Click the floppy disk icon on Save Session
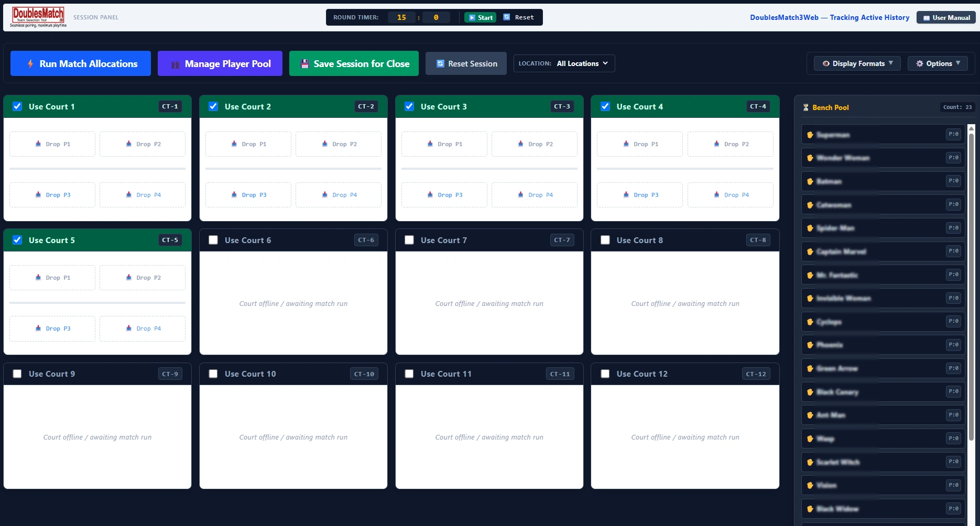 (x=304, y=63)
